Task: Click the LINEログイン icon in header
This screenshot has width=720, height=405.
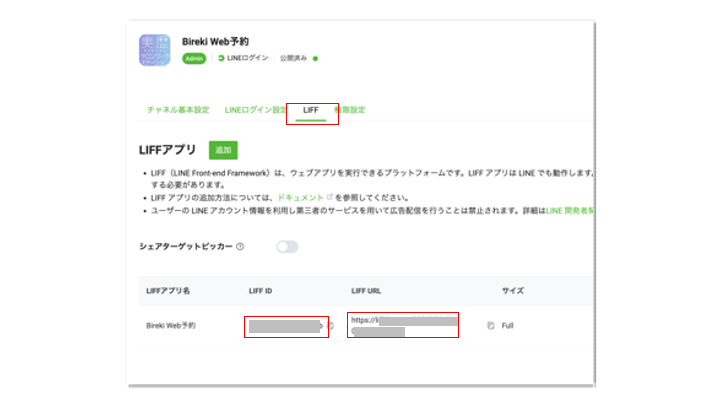Action: 222,59
